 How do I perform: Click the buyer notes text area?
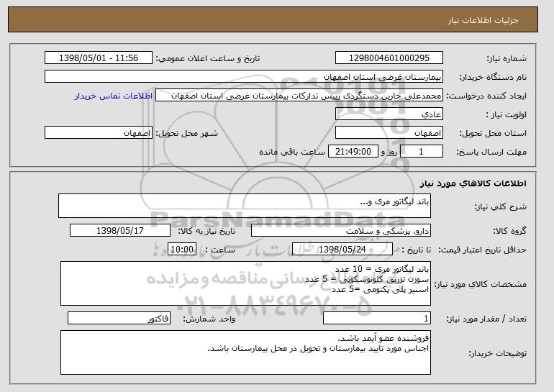click(245, 352)
